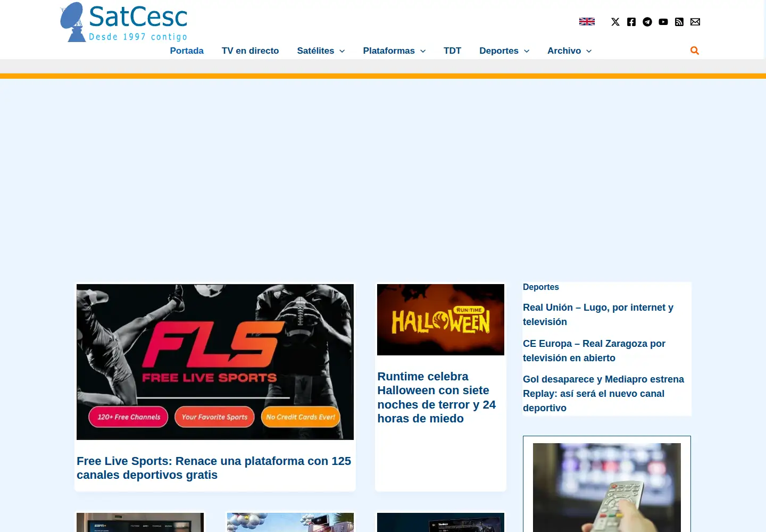Screen dimensions: 766x532
Task: Open Real Unión – Lugo link
Action: pos(598,314)
